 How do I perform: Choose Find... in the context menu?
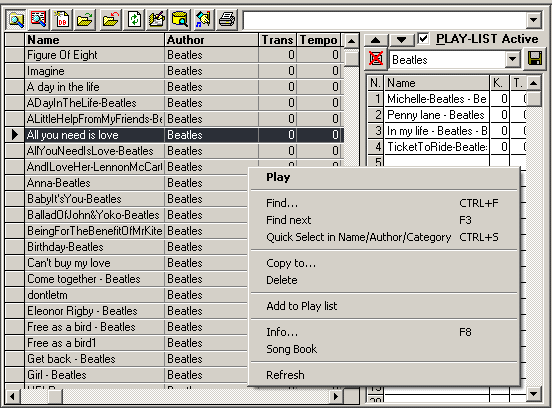point(384,203)
